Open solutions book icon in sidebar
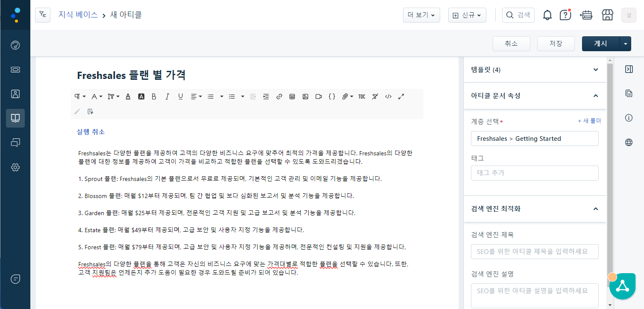Viewport: 644px width, 309px height. coord(15,118)
